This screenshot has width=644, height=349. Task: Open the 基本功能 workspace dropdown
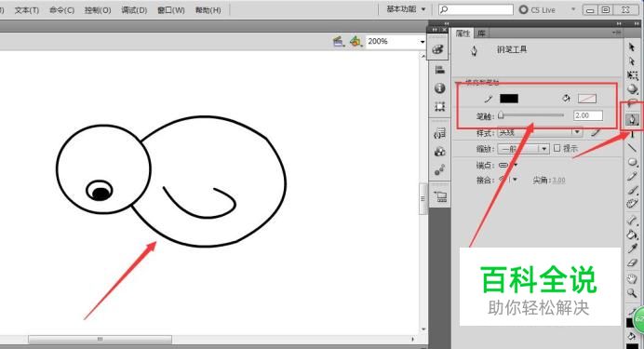tap(406, 9)
